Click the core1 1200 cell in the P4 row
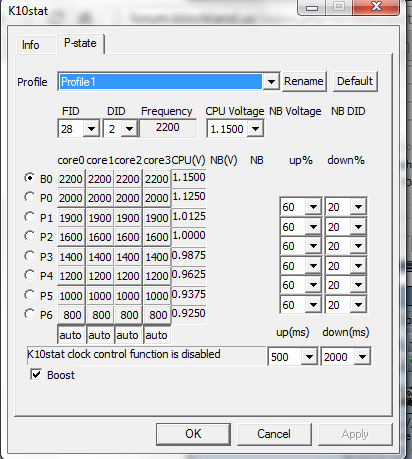 point(99,276)
